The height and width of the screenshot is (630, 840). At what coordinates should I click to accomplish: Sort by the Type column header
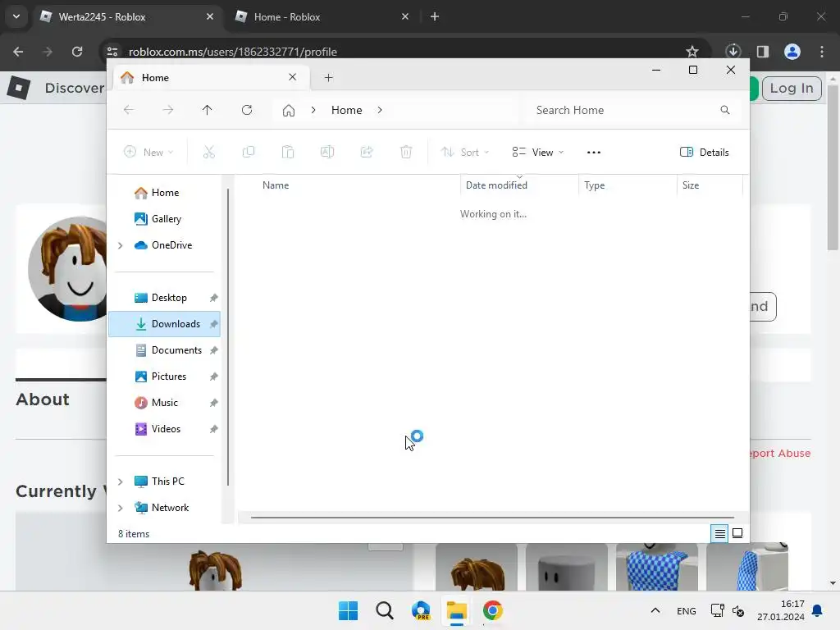[x=594, y=185]
